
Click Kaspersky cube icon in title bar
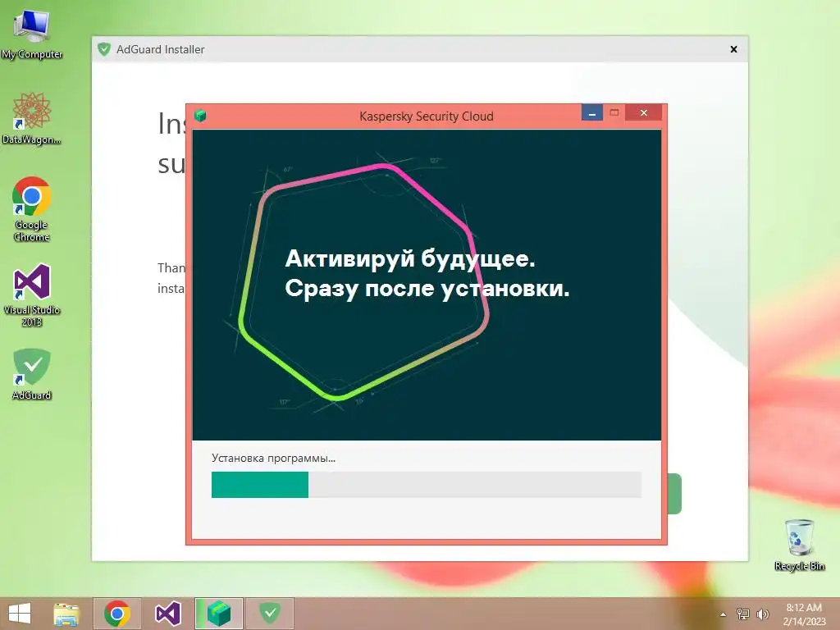click(x=200, y=116)
